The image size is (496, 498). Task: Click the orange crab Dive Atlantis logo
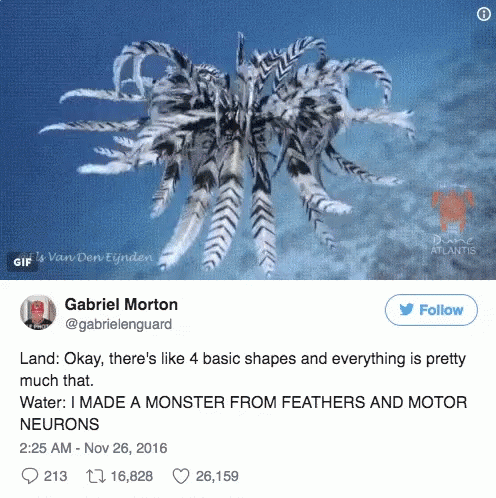point(452,210)
